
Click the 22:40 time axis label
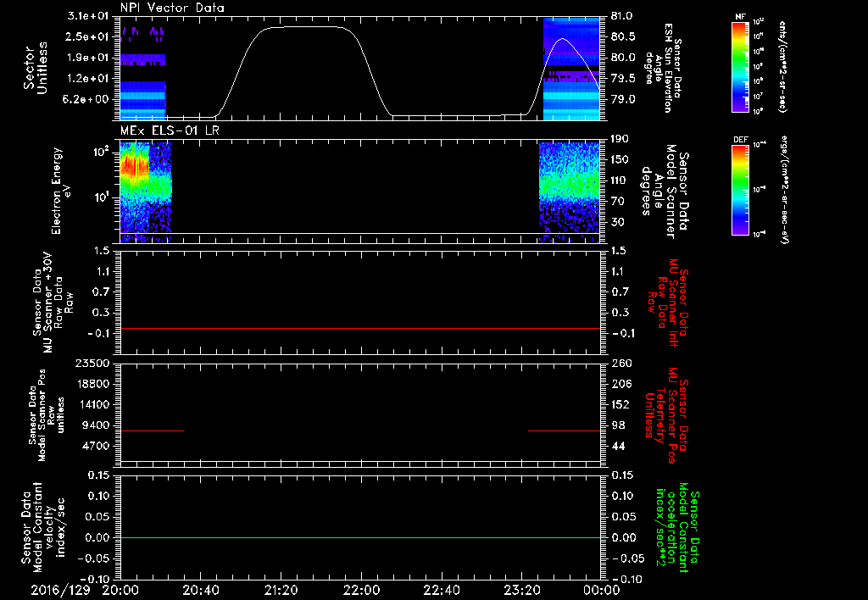pyautogui.click(x=441, y=590)
